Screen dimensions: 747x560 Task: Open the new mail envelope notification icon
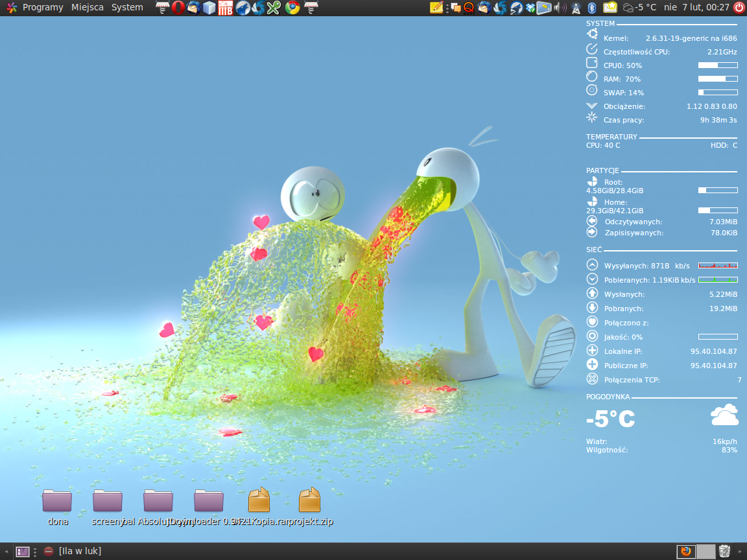pos(610,8)
